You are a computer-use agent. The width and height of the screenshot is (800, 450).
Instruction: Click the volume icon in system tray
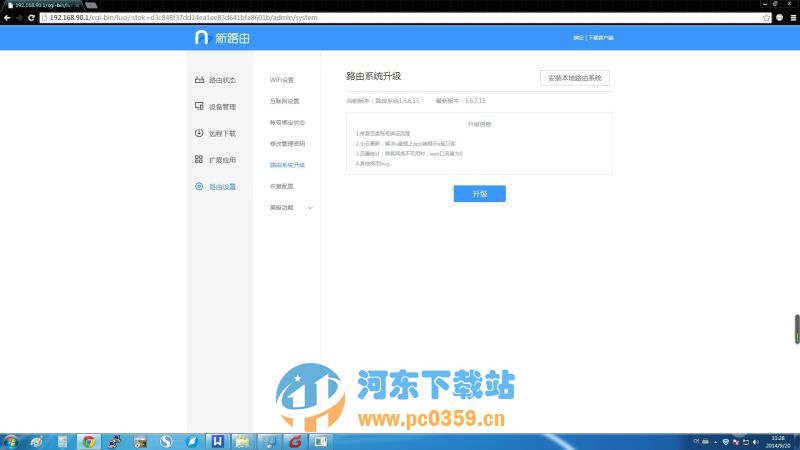756,442
